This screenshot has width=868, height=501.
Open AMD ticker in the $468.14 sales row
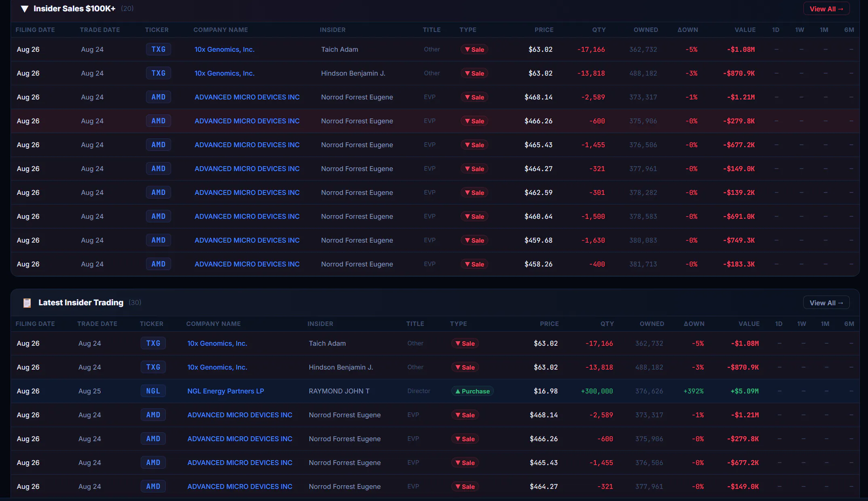tap(159, 97)
